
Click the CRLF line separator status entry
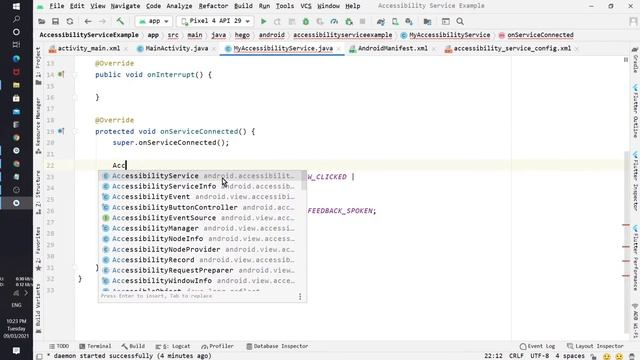click(516, 356)
